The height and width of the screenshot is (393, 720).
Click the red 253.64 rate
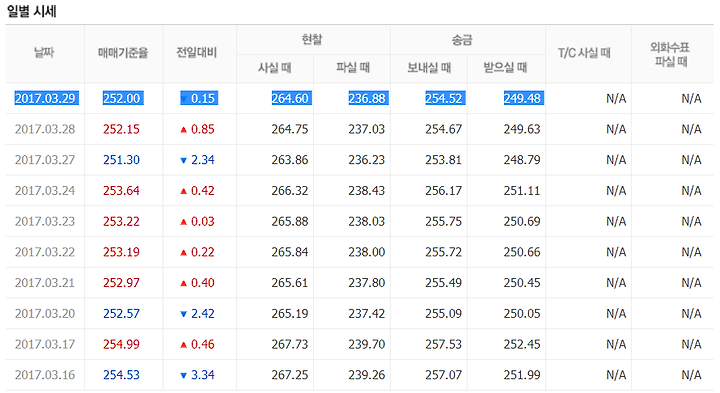point(121,191)
